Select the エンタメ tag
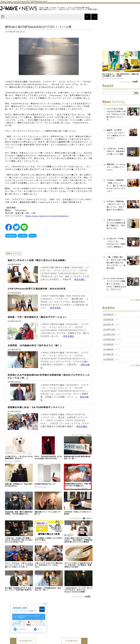140x644 pixels. [23, 236]
